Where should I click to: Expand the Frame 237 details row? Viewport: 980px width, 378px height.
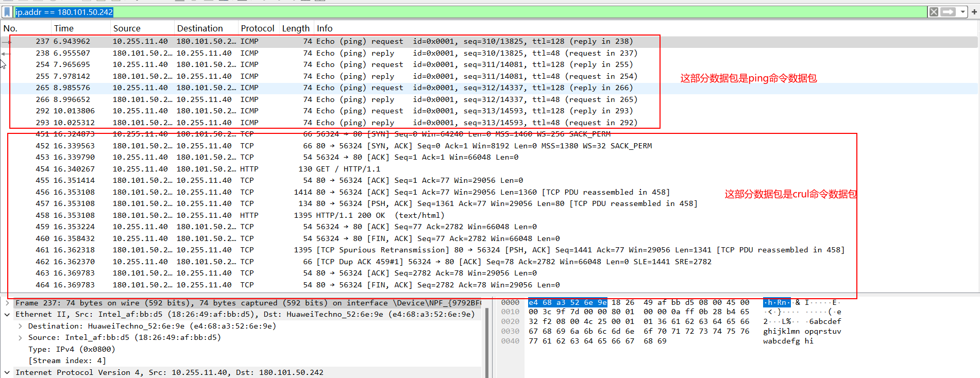[7, 303]
